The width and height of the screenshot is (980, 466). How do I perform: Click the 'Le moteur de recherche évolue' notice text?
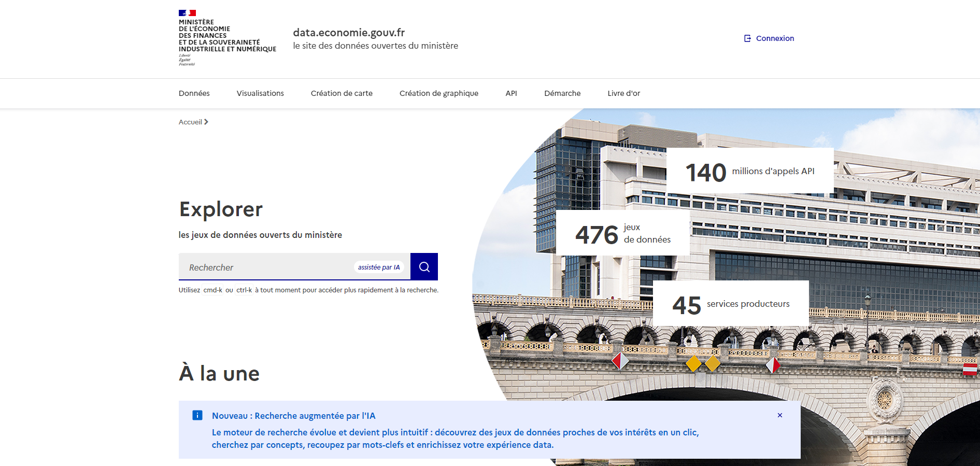pos(455,439)
